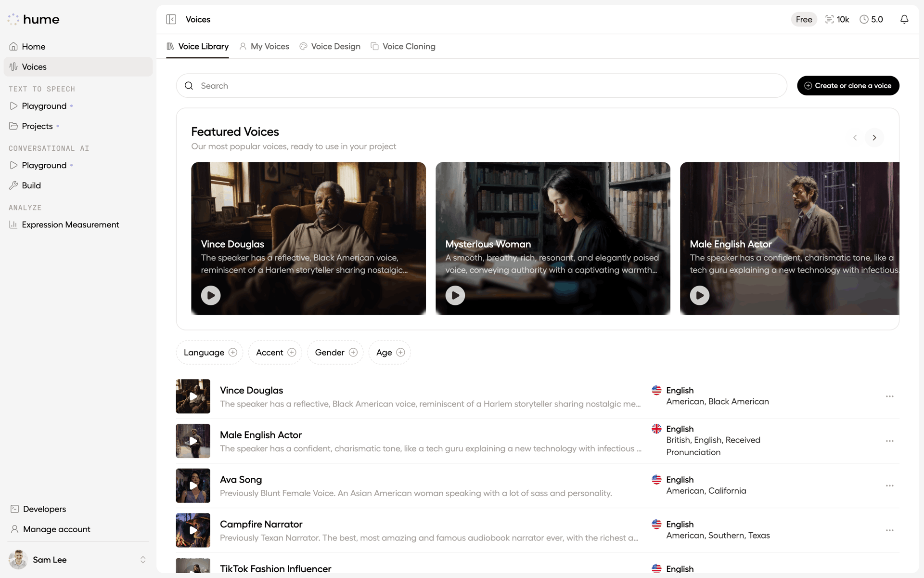The image size is (924, 578).
Task: Play Campfire Narrator list thumbnail
Action: coord(193,530)
